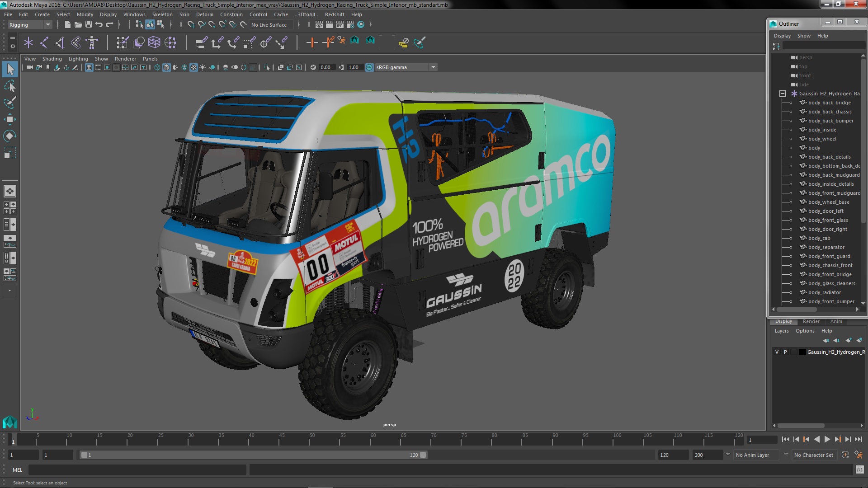
Task: Switch to the Anim layer tab
Action: [836, 321]
